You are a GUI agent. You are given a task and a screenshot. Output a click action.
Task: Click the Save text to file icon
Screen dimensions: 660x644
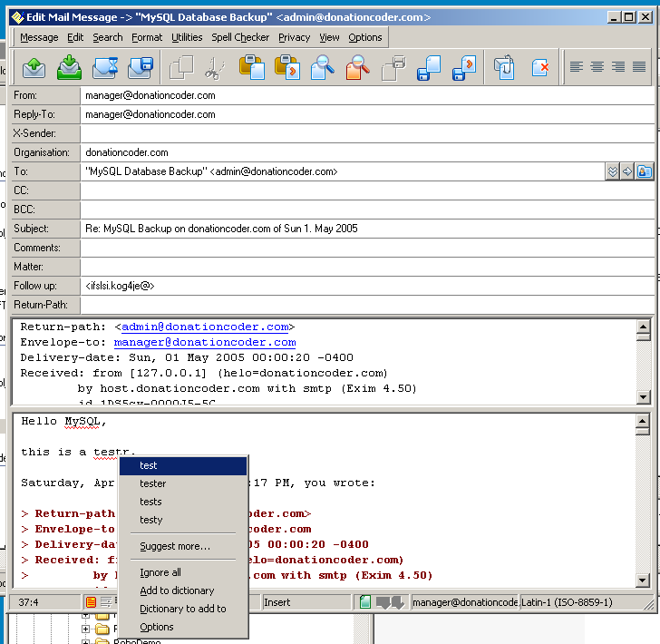[x=429, y=67]
